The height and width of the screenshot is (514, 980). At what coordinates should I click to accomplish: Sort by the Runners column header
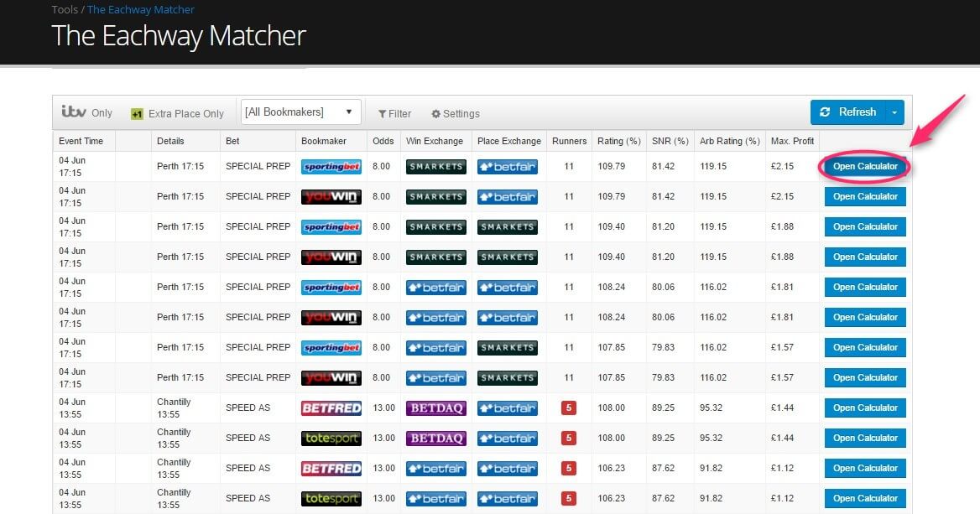[x=569, y=141]
